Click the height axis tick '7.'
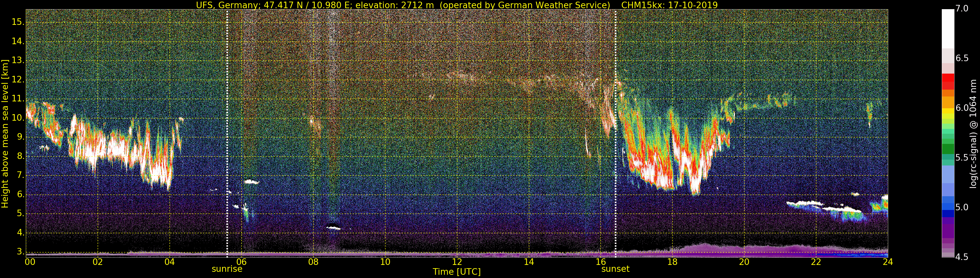Image resolution: width=980 pixels, height=278 pixels. tap(20, 175)
